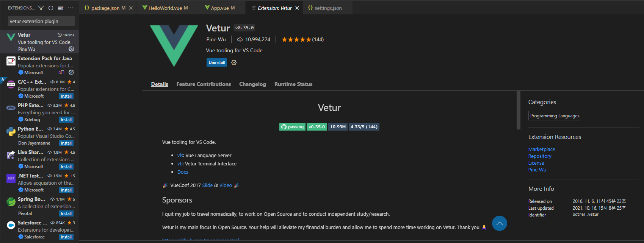This screenshot has width=644, height=243.
Task: Install the C/C++ Extension Pack
Action: [66, 96]
